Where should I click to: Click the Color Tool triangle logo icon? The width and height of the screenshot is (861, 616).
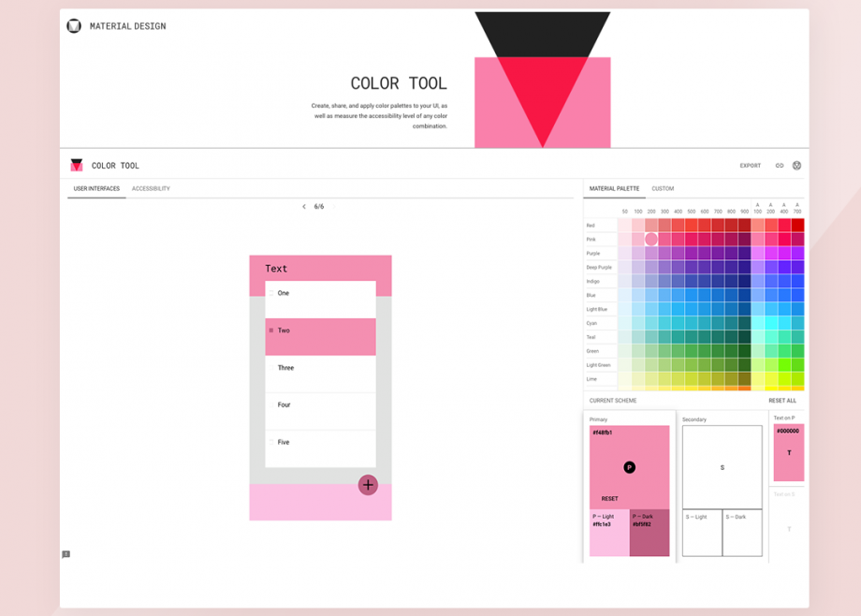point(77,165)
